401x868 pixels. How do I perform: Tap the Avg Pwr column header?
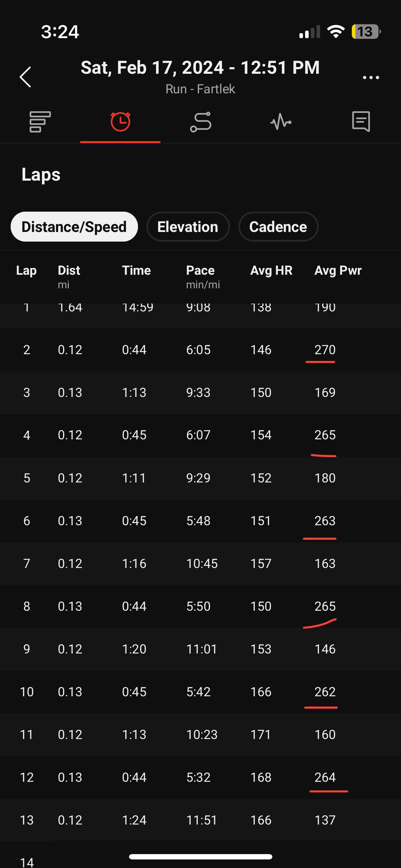pos(338,270)
